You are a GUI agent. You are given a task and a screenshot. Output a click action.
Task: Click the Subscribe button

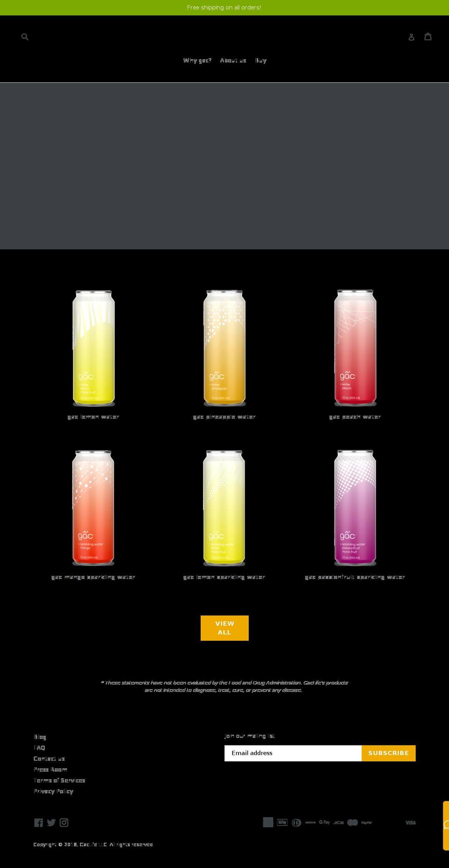388,753
